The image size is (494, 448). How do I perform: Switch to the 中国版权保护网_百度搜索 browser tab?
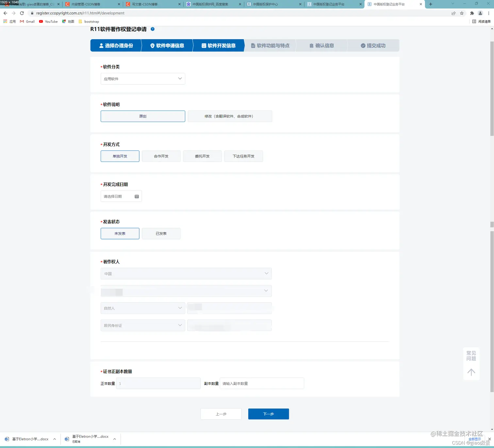(214, 4)
